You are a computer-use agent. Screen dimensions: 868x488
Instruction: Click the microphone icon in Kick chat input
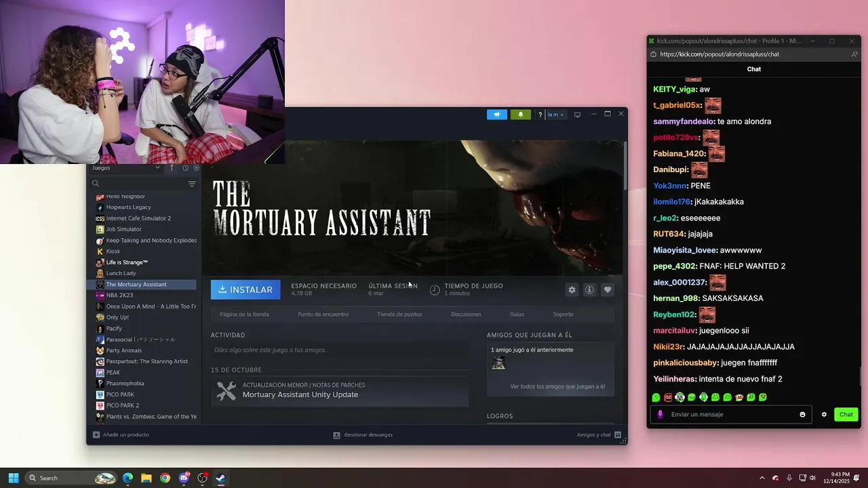660,414
